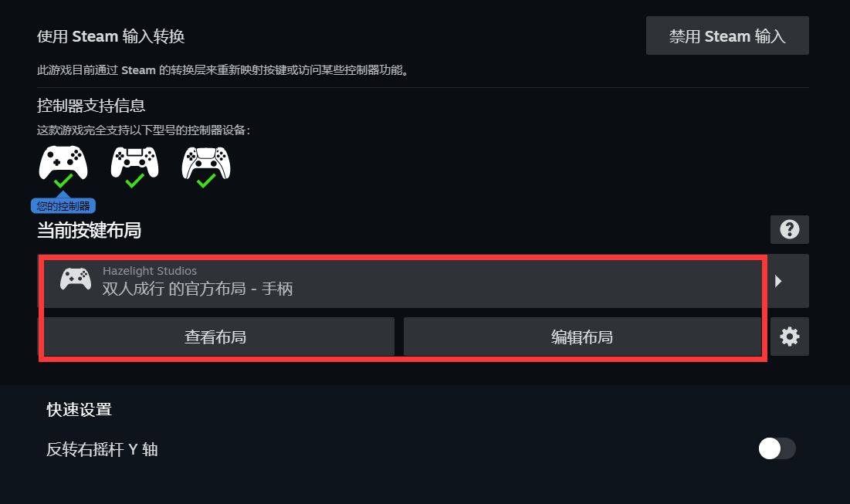The image size is (850, 504).
Task: Click the 当前按键布局 heading
Action: 89,230
